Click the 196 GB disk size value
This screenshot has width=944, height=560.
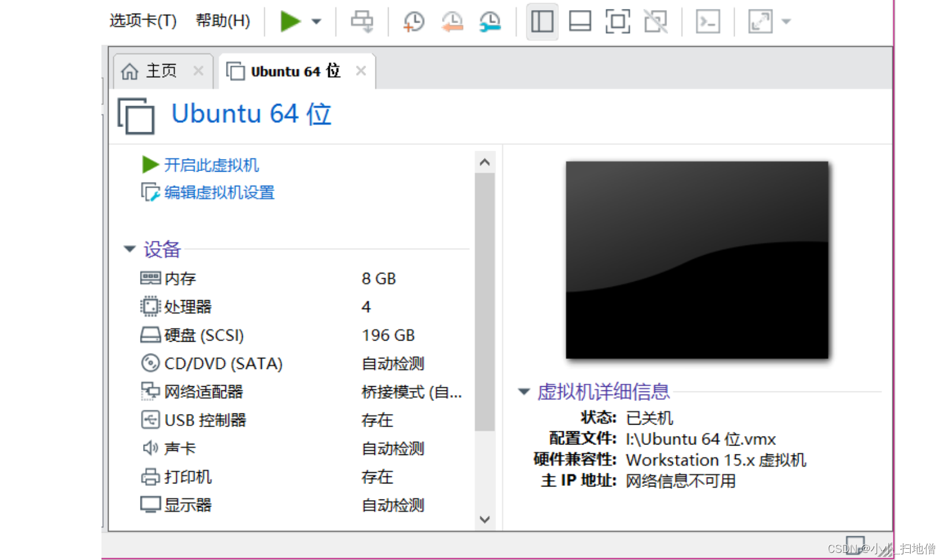(388, 335)
